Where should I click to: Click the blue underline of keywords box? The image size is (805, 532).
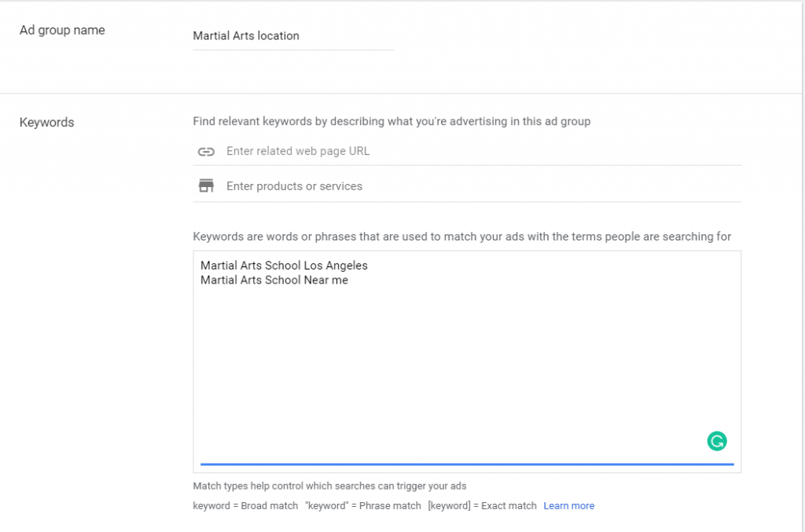click(466, 464)
